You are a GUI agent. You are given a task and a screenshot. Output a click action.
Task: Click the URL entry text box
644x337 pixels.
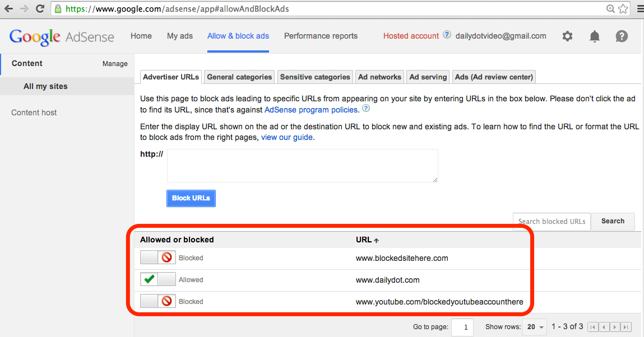click(302, 166)
